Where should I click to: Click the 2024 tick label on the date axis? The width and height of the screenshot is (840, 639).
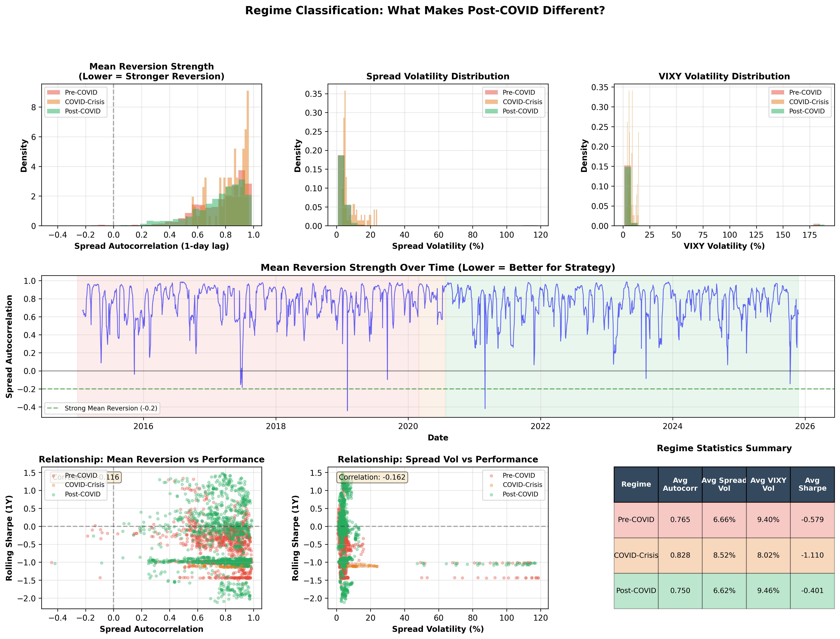[x=672, y=426]
